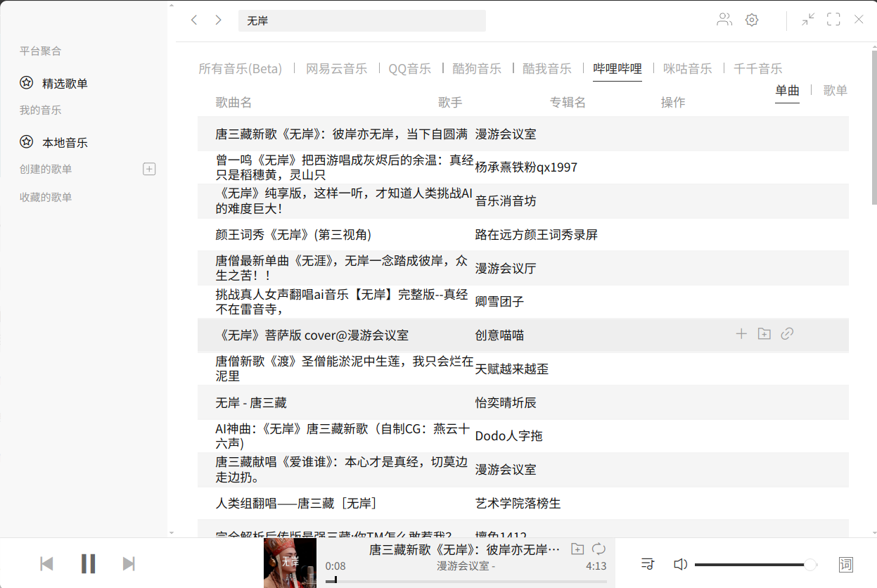This screenshot has height=588, width=877.
Task: Open the current play queue list
Action: pyautogui.click(x=648, y=564)
